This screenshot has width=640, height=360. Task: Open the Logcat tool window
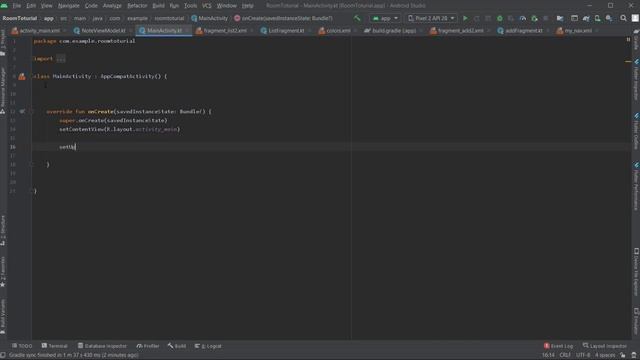[208, 346]
